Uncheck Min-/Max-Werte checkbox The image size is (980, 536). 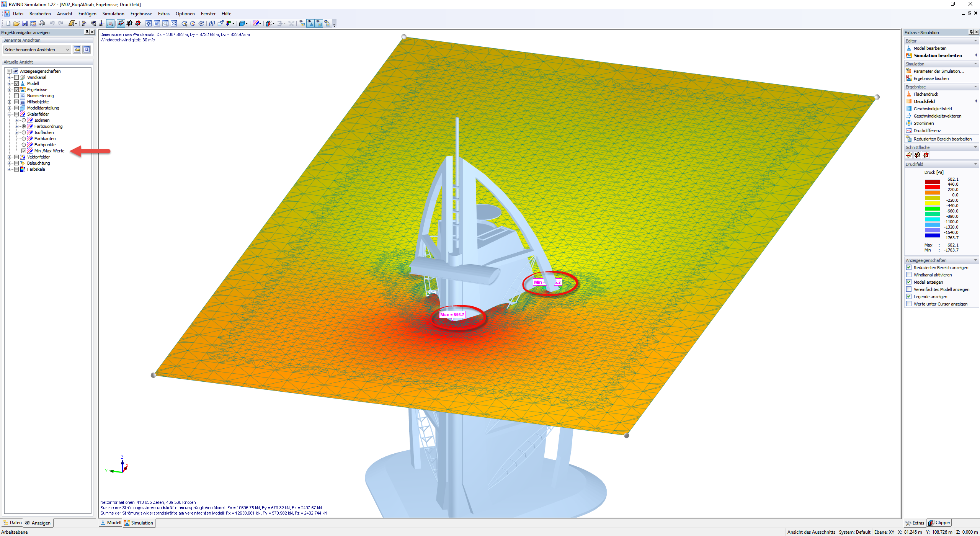[24, 151]
